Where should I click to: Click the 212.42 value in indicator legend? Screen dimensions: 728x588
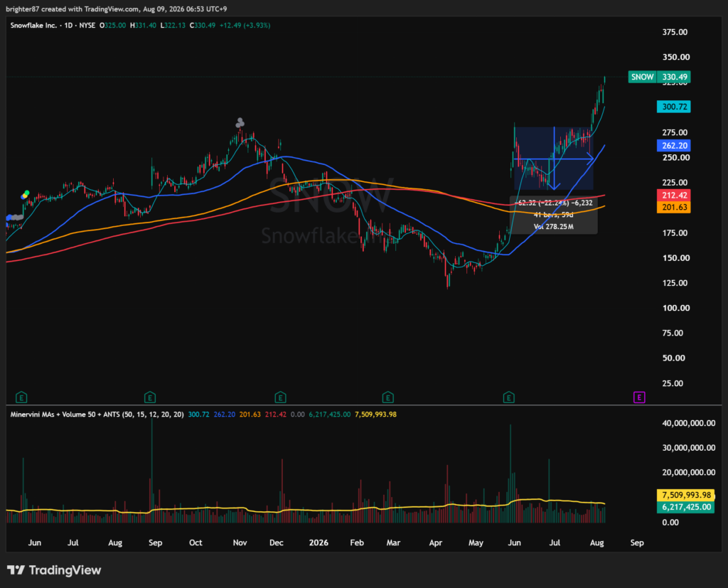(276, 415)
